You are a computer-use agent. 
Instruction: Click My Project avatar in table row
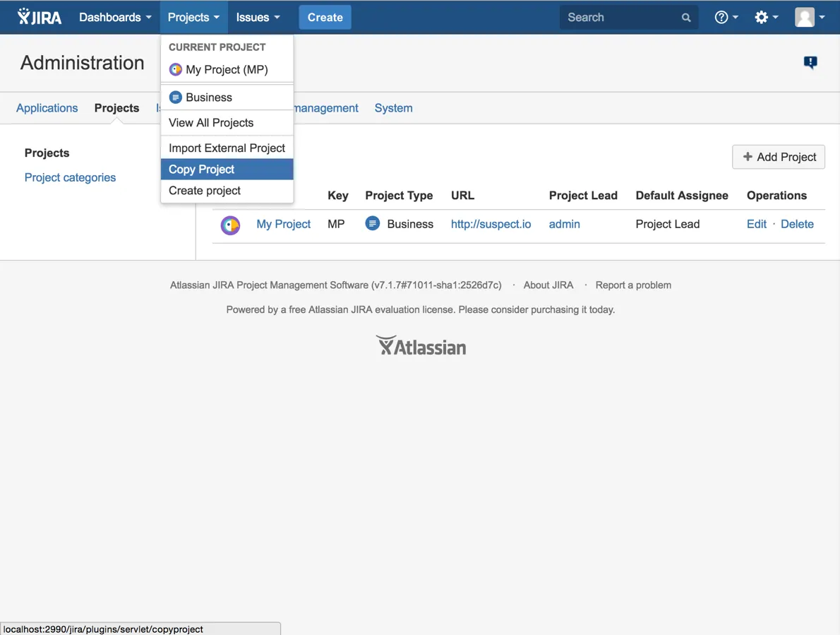[230, 225]
